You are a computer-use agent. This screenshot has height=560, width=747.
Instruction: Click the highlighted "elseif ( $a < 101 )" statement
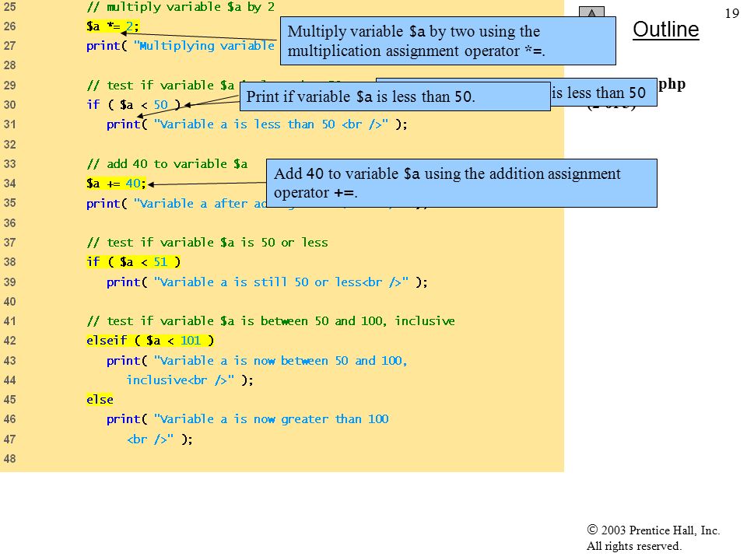pos(150,341)
